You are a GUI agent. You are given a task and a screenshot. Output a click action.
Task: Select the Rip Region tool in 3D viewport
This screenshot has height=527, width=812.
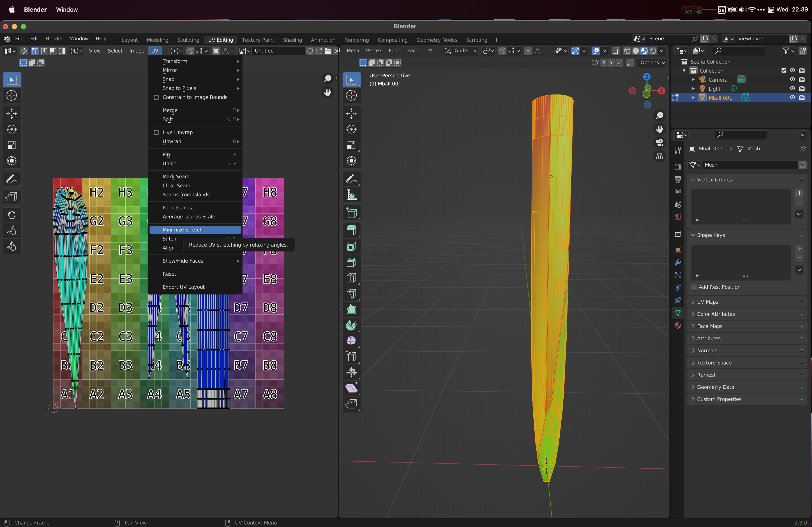351,404
